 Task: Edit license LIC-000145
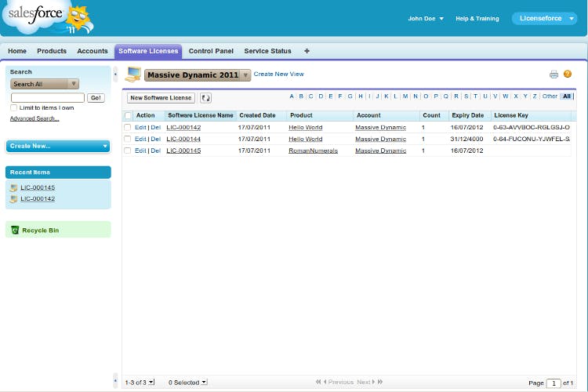[140, 151]
